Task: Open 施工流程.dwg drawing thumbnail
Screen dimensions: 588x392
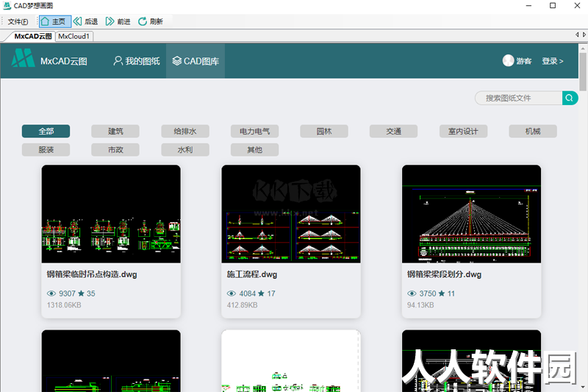Action: (291, 214)
